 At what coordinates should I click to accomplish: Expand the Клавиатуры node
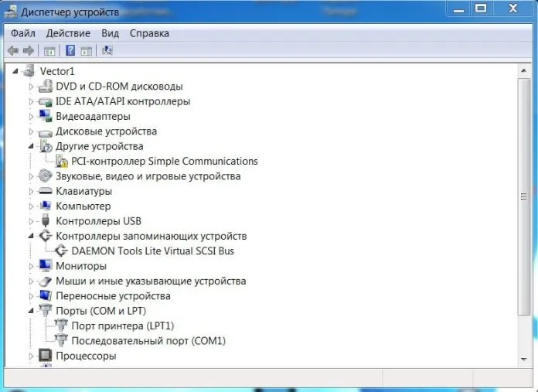click(31, 191)
